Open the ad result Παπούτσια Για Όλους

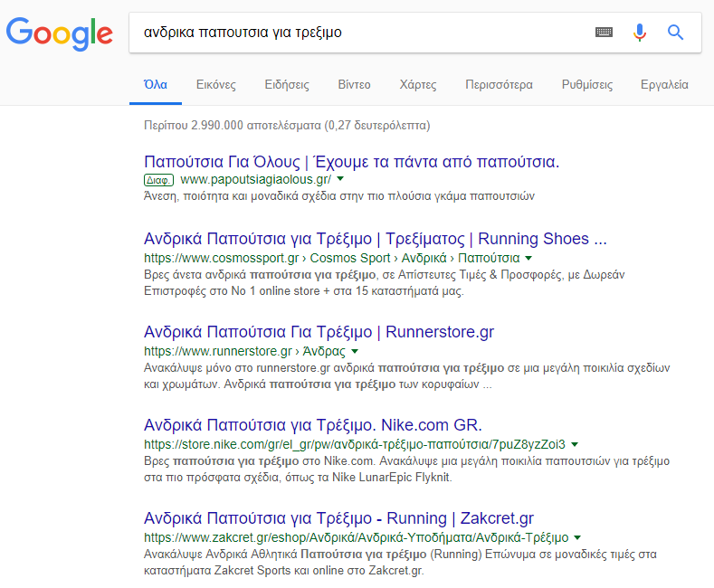(351, 162)
